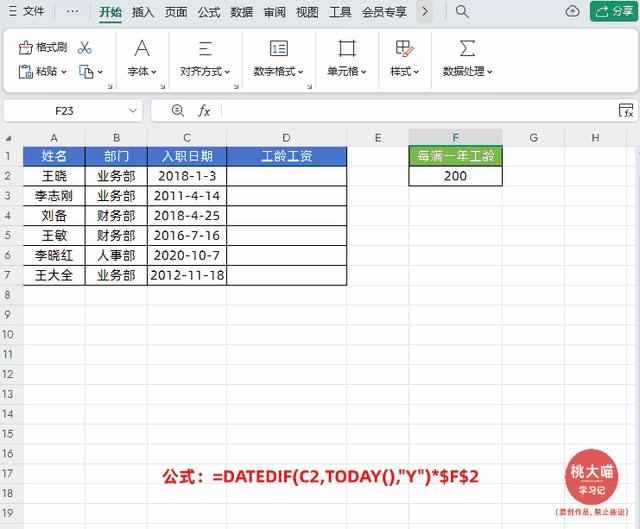Click the 对齐方式 alignment icon
The width and height of the screenshot is (640, 529).
205,48
